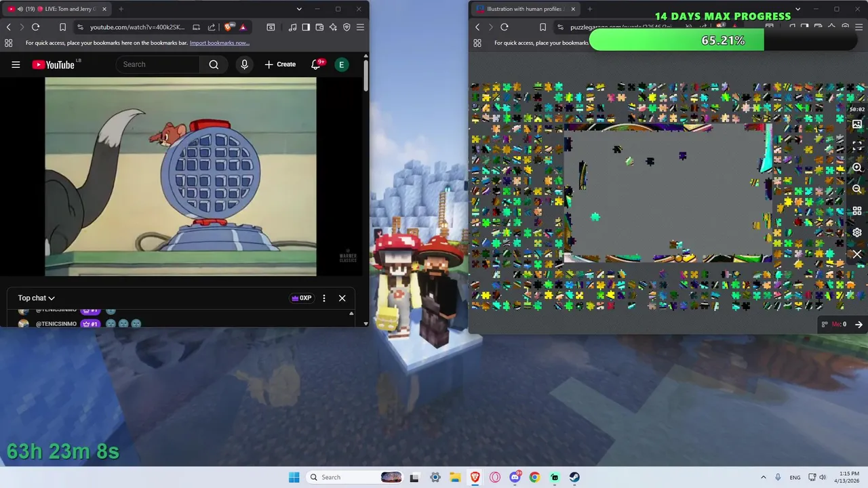Screen dimensions: 868x488
Task: Reload the puzzle page
Action: 504,27
